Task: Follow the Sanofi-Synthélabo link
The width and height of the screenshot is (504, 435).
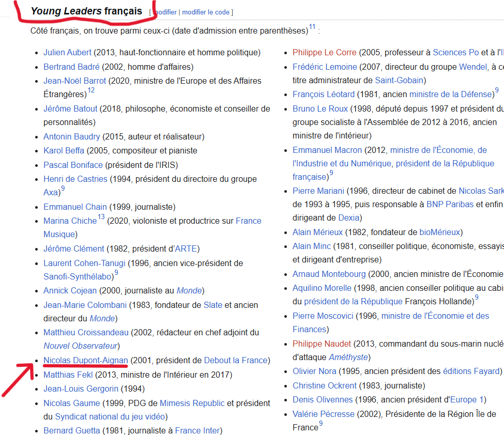Action: click(x=78, y=276)
